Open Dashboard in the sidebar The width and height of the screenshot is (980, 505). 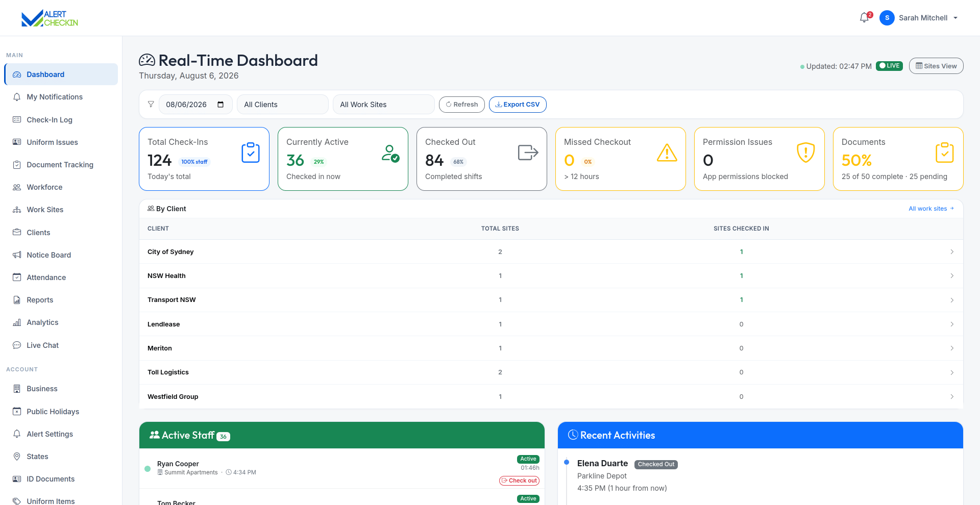coord(61,74)
